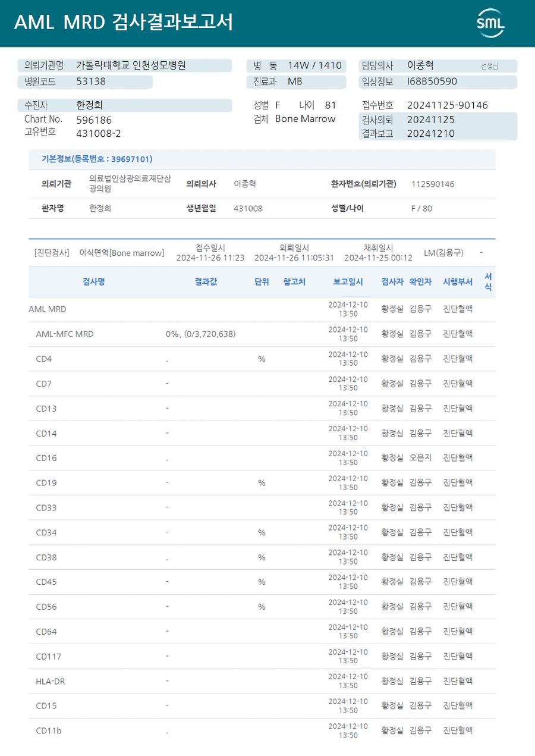Select requesting institution '의료법인삼광의료재단삼광의원'
Viewport: 535px width, 756px height.
130,184
